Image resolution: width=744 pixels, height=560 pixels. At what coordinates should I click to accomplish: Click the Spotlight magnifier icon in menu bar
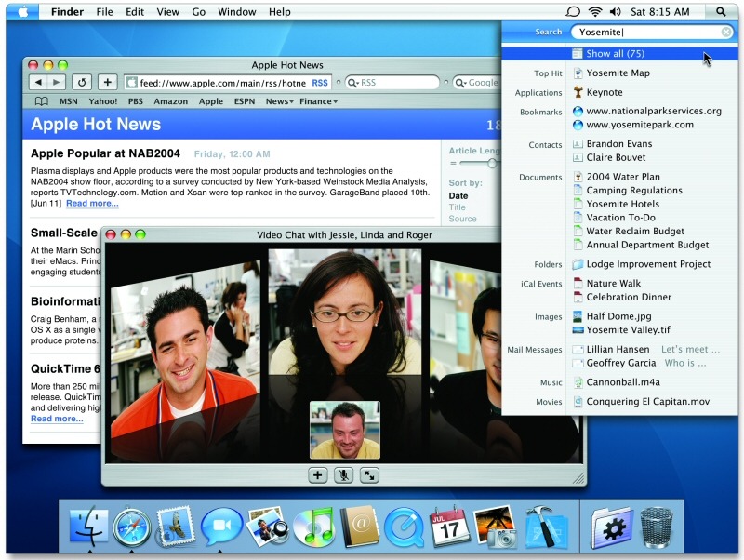[x=721, y=12]
